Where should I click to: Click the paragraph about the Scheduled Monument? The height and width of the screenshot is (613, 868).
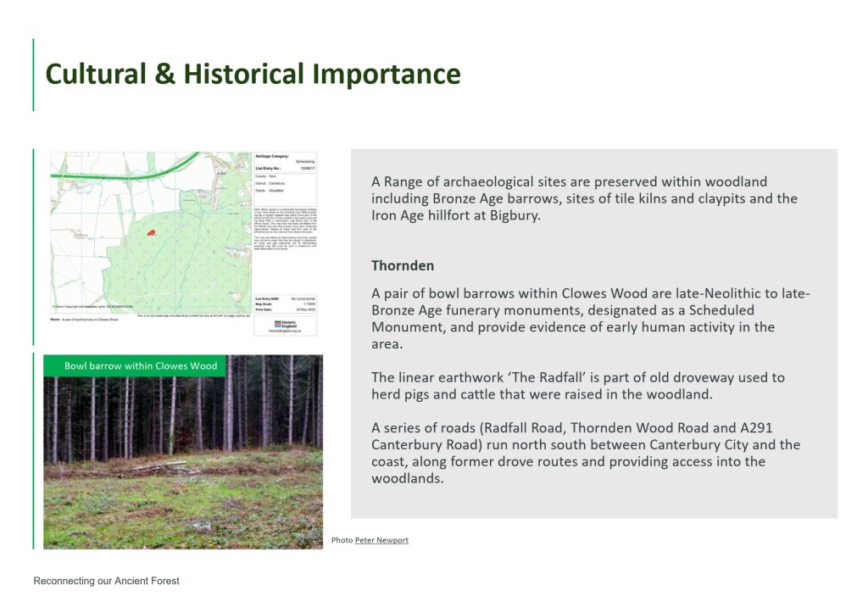click(x=591, y=319)
